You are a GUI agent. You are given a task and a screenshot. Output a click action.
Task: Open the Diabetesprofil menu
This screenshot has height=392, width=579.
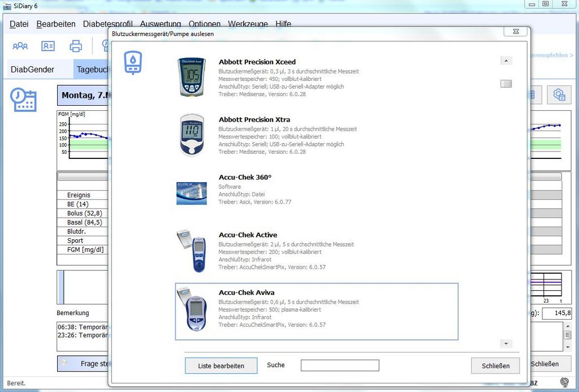(108, 24)
